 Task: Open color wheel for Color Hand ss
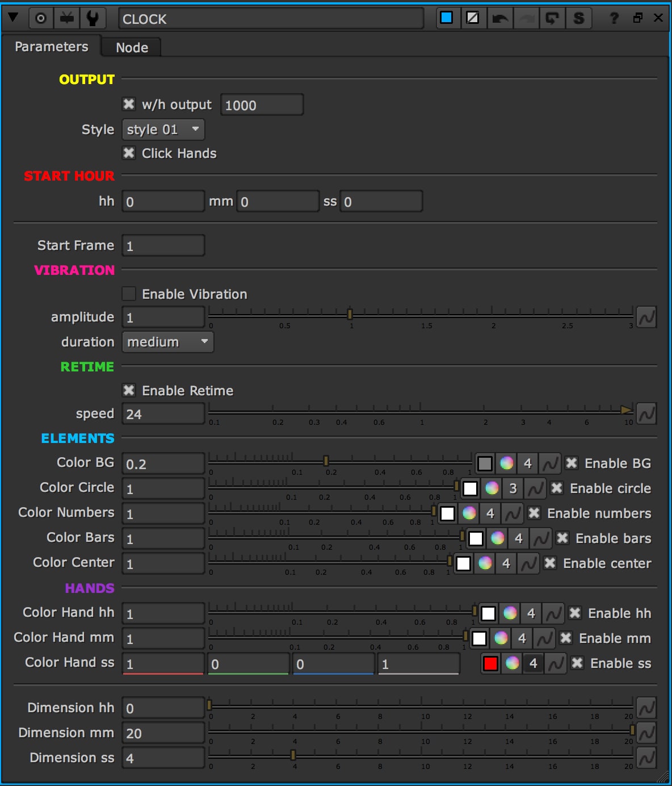[512, 663]
